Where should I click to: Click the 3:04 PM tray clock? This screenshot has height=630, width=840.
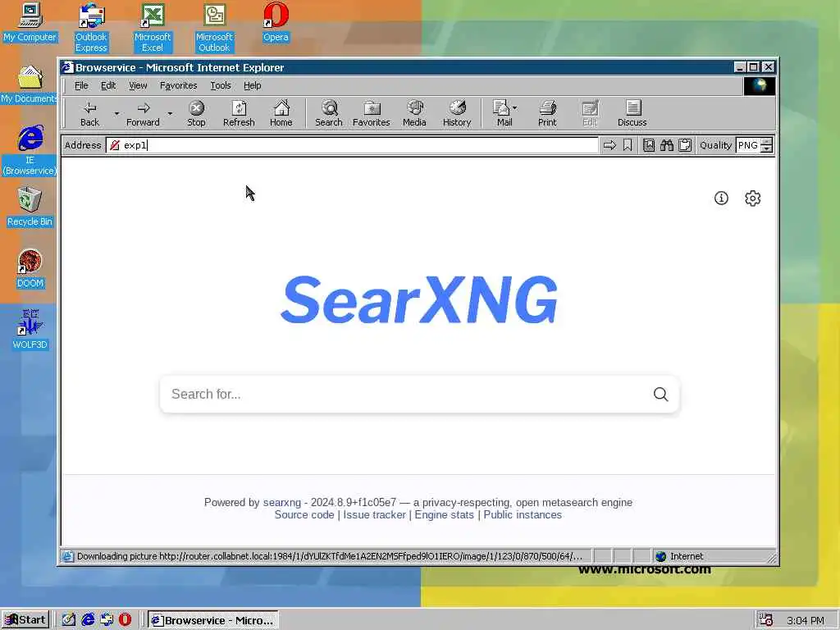tap(806, 620)
